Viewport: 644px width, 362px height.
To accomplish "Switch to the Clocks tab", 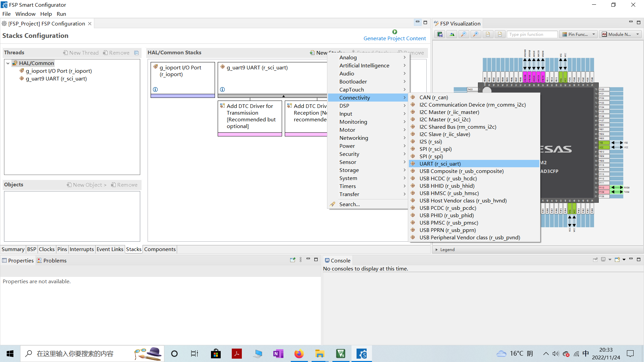I will tap(46, 249).
